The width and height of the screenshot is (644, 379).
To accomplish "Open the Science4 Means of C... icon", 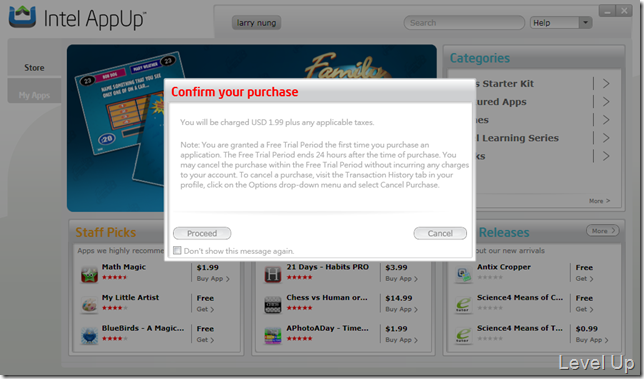I will pyautogui.click(x=463, y=305).
